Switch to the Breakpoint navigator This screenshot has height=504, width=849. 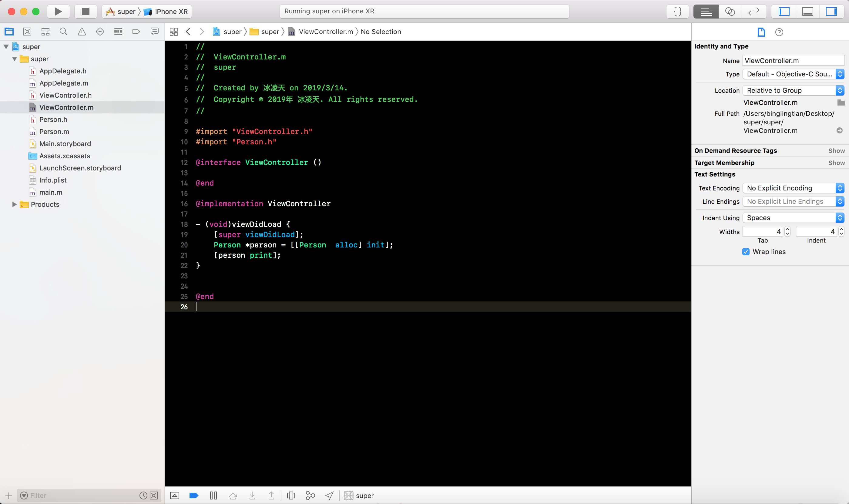pos(136,32)
